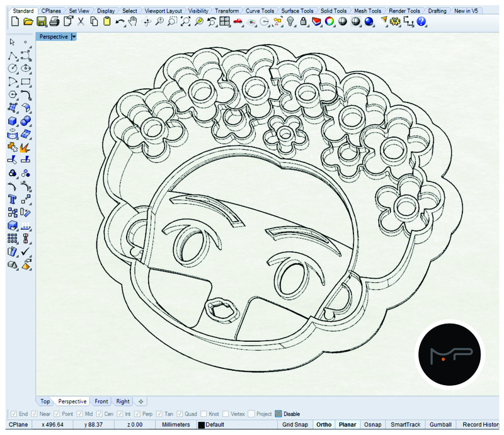This screenshot has height=435, width=504.
Task: Open the Solid Tools menu
Action: click(x=333, y=10)
